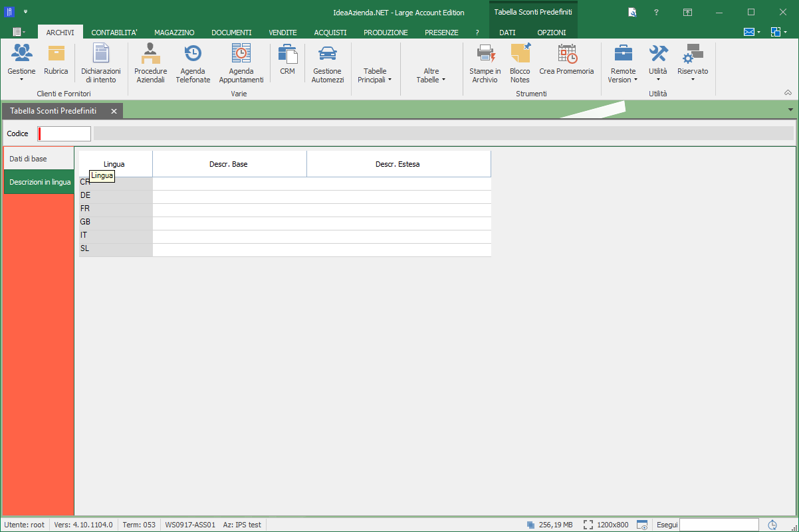
Task: Click the document icon in title bar
Action: [632, 12]
